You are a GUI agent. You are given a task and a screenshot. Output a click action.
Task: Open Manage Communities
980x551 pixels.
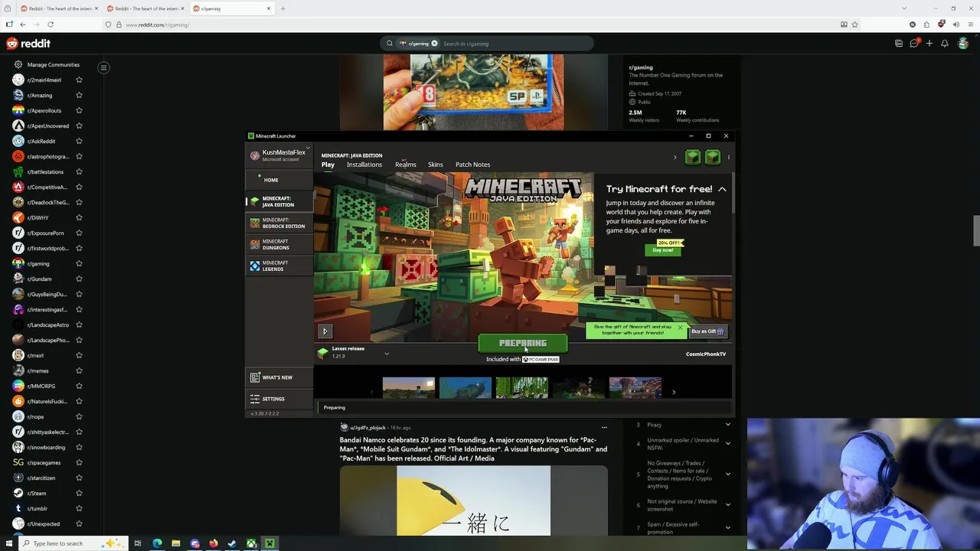pyautogui.click(x=53, y=65)
